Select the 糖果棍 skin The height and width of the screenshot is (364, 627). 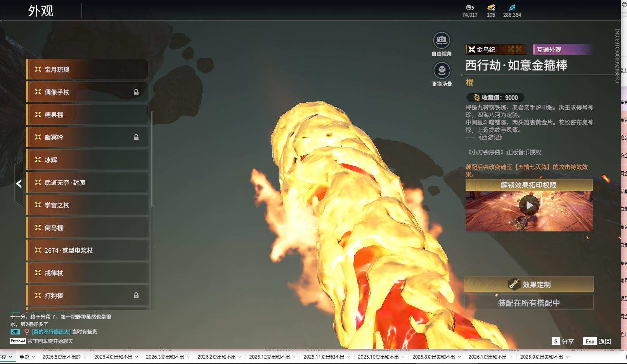coord(87,115)
